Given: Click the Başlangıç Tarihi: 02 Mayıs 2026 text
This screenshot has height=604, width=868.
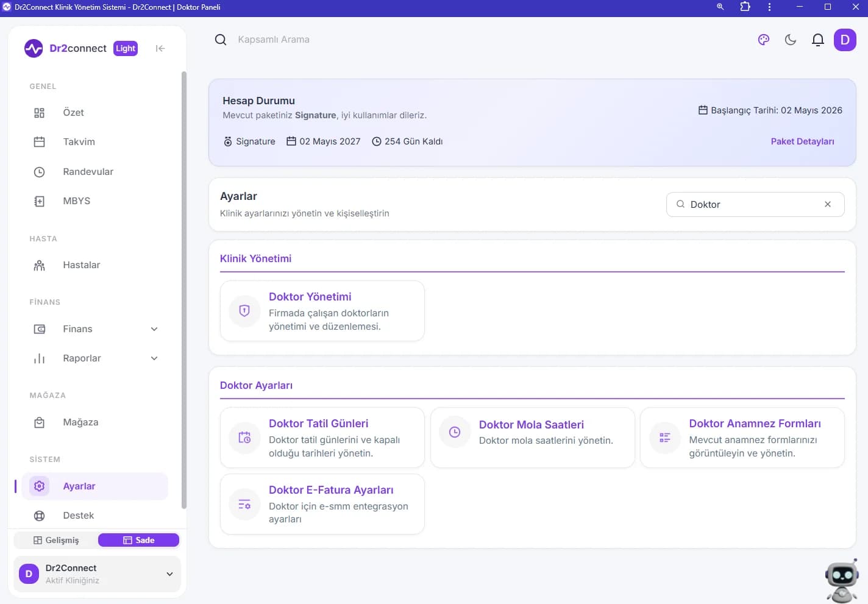Looking at the screenshot, I should pos(777,110).
